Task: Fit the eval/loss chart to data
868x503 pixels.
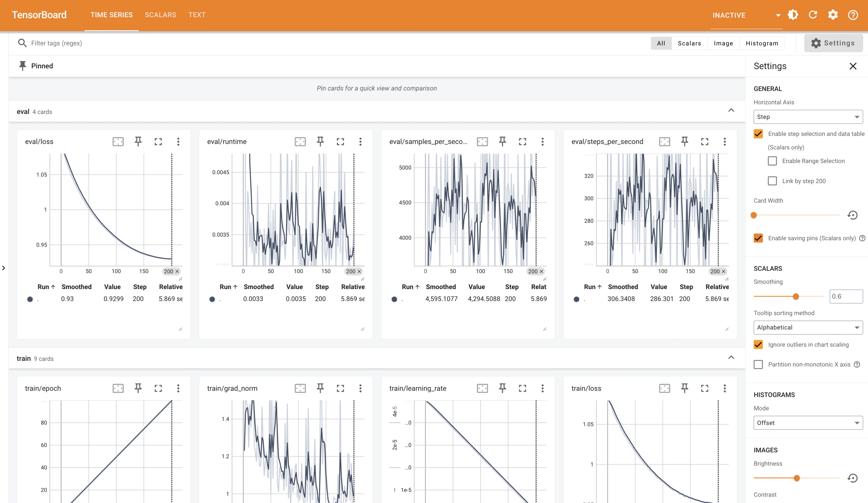Action: coord(118,141)
